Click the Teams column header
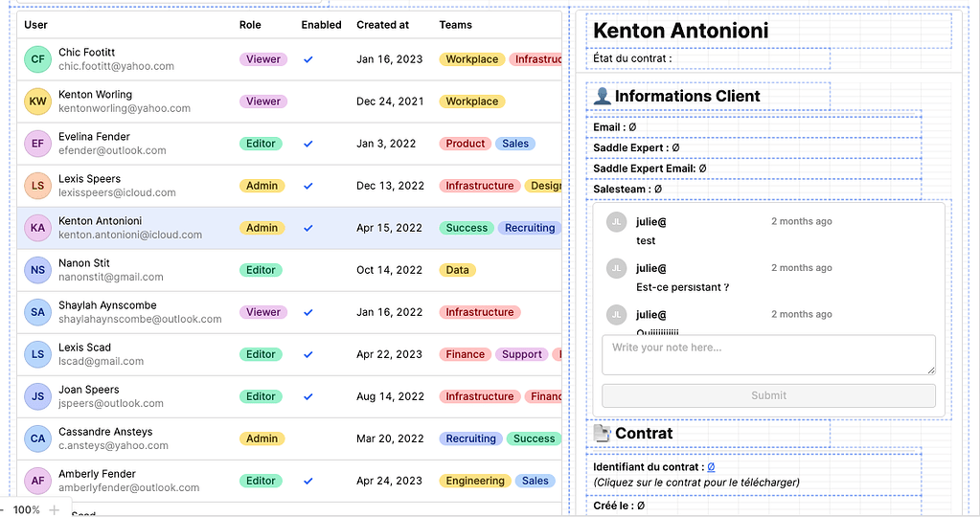Viewport: 980px width, 517px height. click(455, 25)
